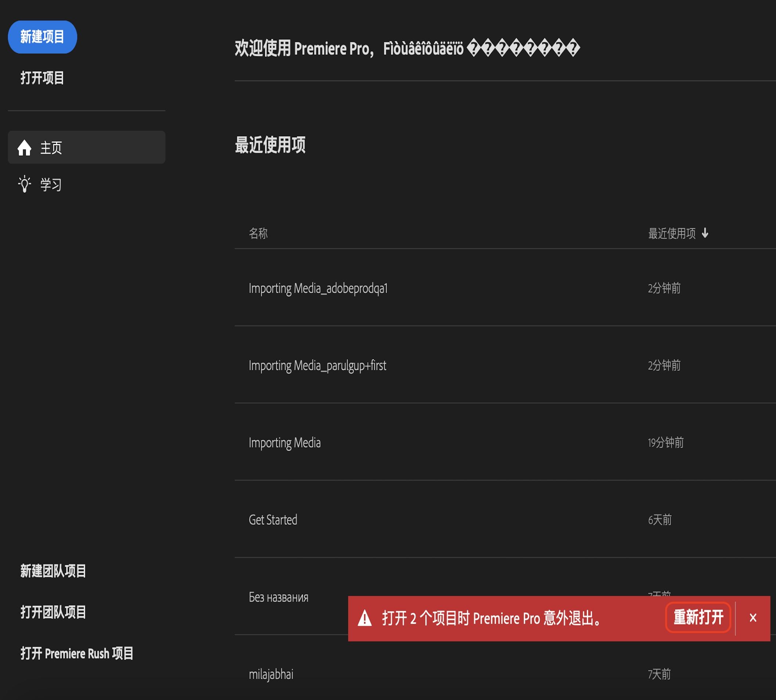
Task: Click the sort arrow next to 最近使用项
Action: (705, 233)
